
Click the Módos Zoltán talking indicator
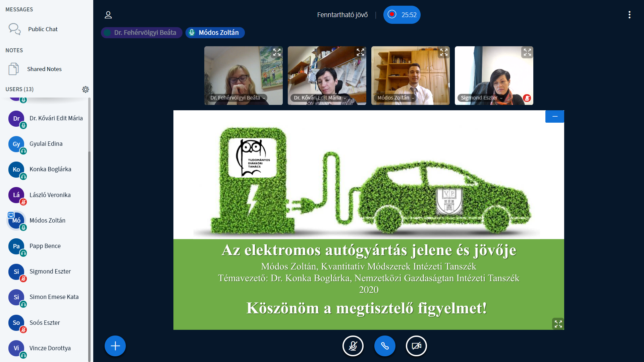(215, 33)
